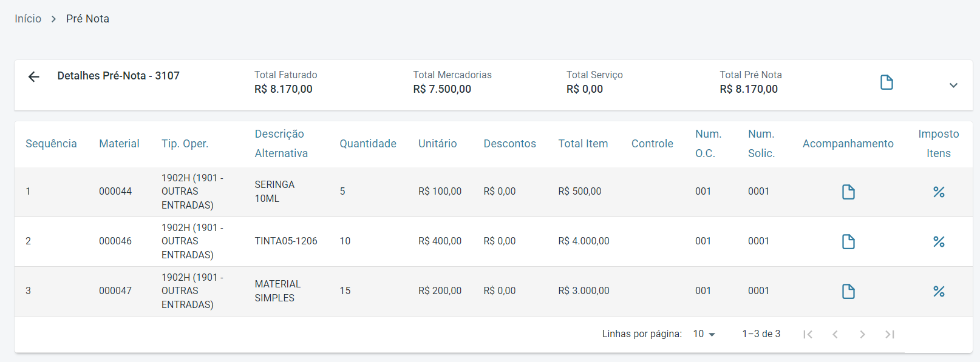
Task: Navigate to Início breadcrumb link
Action: click(28, 19)
